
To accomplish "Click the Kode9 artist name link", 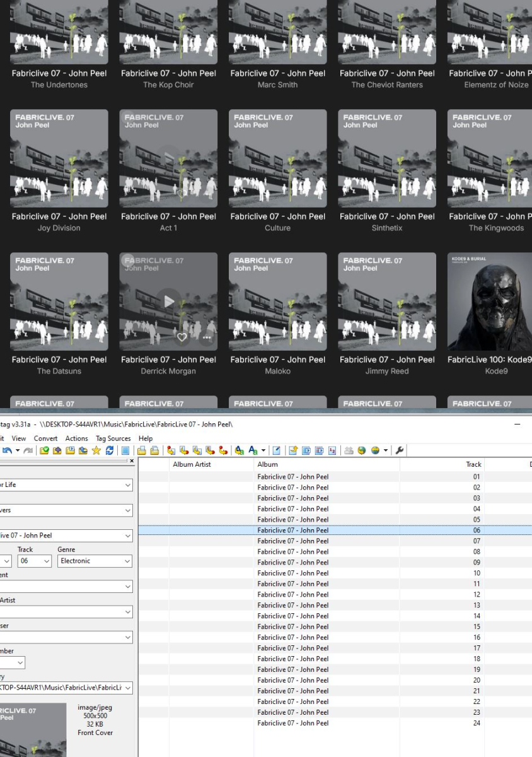I will [495, 372].
